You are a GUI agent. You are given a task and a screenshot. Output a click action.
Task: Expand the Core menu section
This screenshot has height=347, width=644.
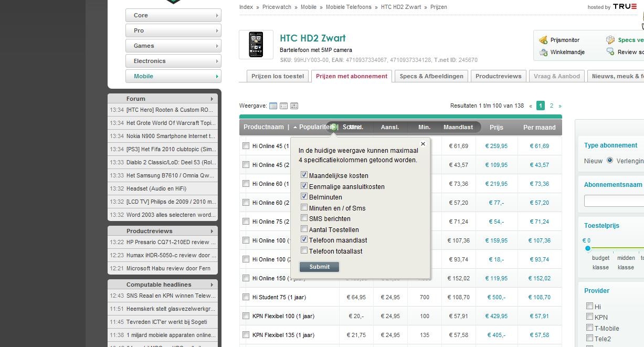(x=173, y=15)
